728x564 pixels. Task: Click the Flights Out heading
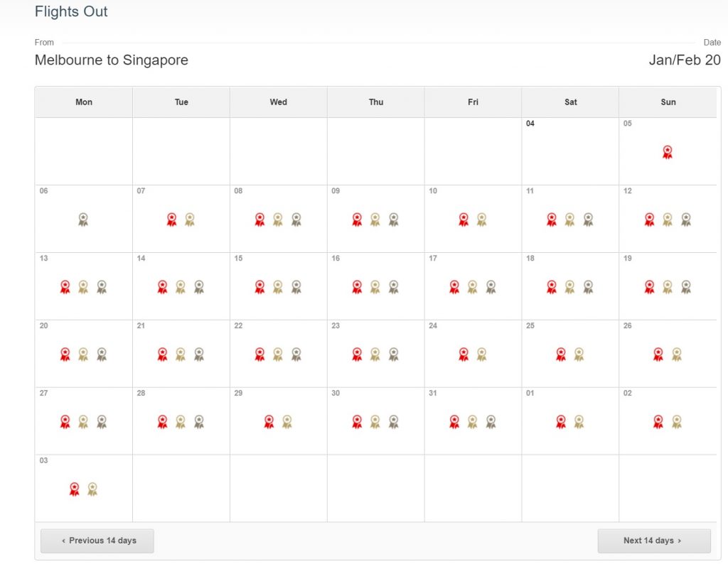point(71,11)
